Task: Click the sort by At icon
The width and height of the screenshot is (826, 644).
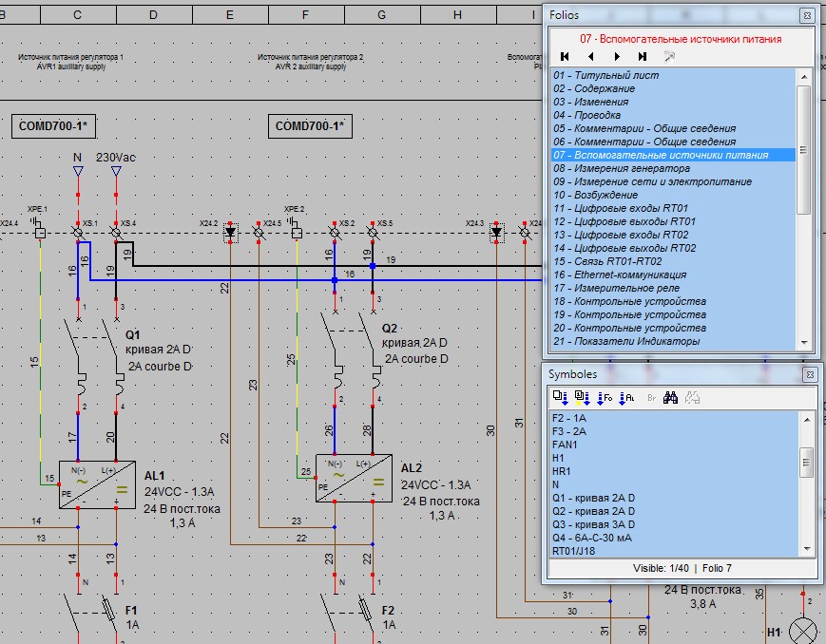Action: click(626, 398)
